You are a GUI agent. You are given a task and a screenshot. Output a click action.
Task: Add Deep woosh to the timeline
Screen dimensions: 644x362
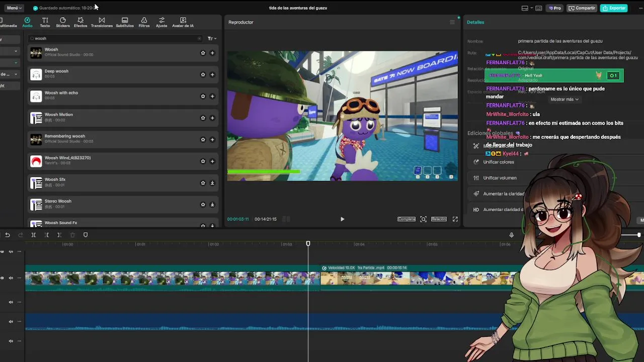(x=212, y=74)
